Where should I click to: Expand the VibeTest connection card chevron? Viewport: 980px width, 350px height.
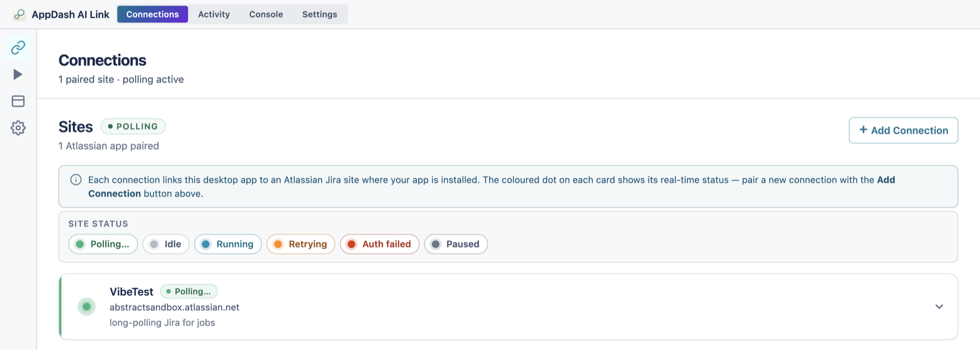(939, 306)
